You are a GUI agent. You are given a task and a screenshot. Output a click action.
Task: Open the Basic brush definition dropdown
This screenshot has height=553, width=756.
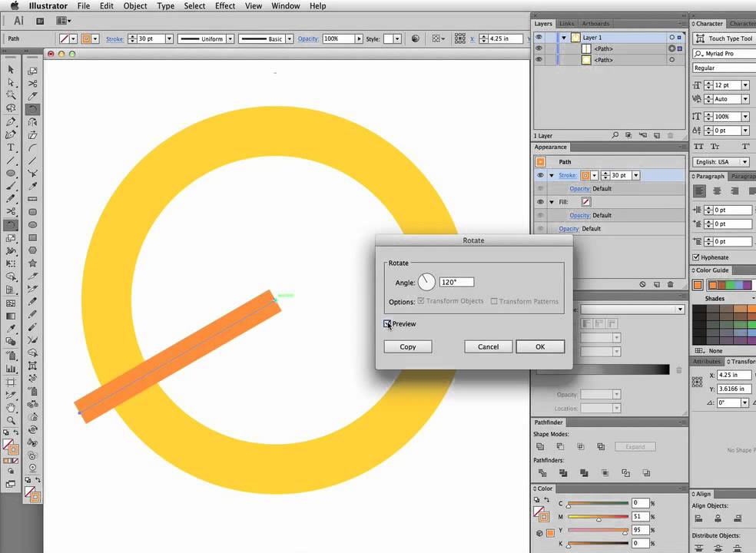(x=290, y=38)
